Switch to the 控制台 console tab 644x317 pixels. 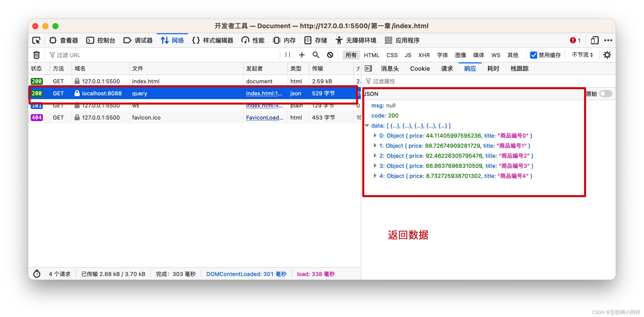[x=101, y=40]
